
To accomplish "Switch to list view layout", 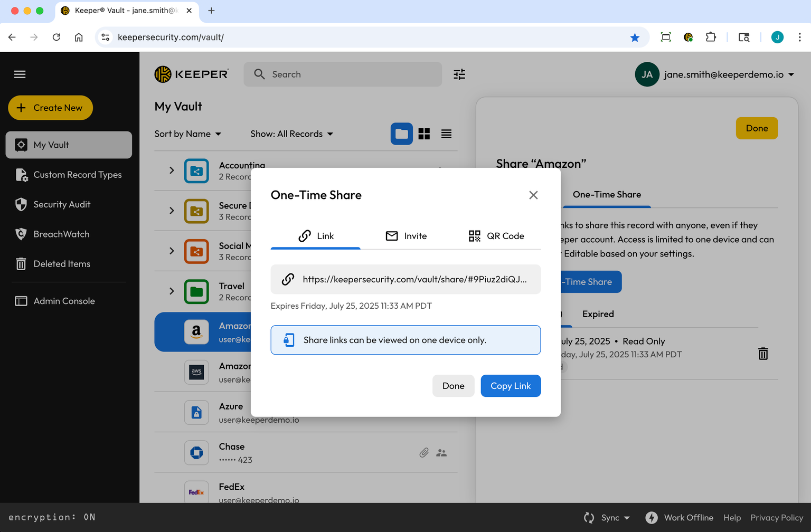I will pos(446,134).
